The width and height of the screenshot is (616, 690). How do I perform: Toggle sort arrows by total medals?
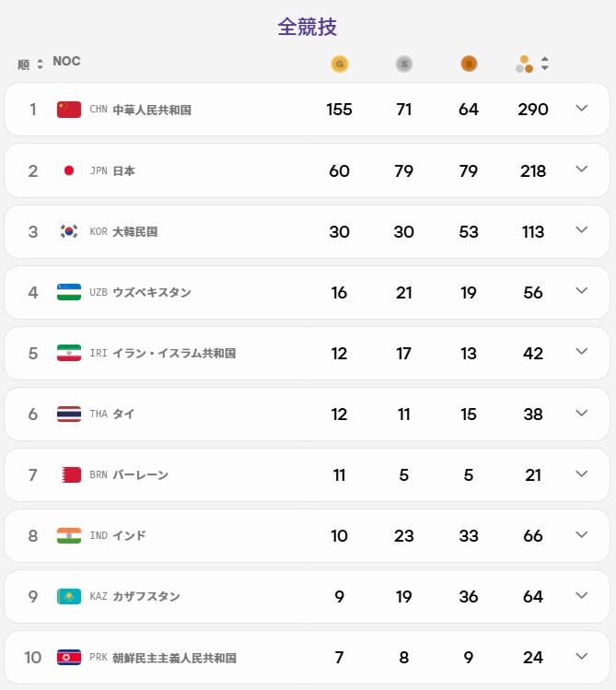point(545,64)
